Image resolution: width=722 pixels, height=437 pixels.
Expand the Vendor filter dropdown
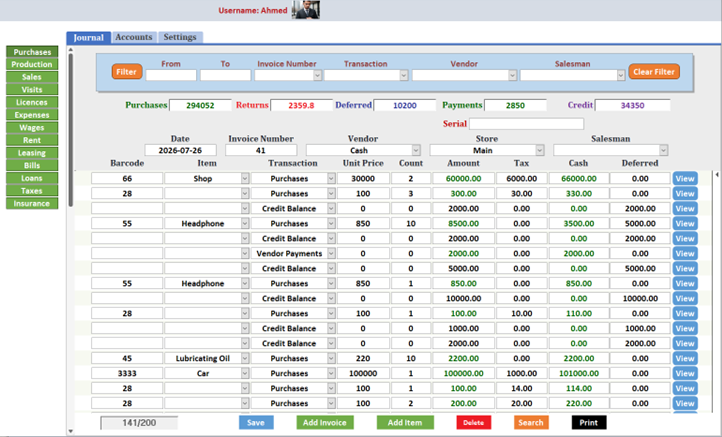pos(512,75)
